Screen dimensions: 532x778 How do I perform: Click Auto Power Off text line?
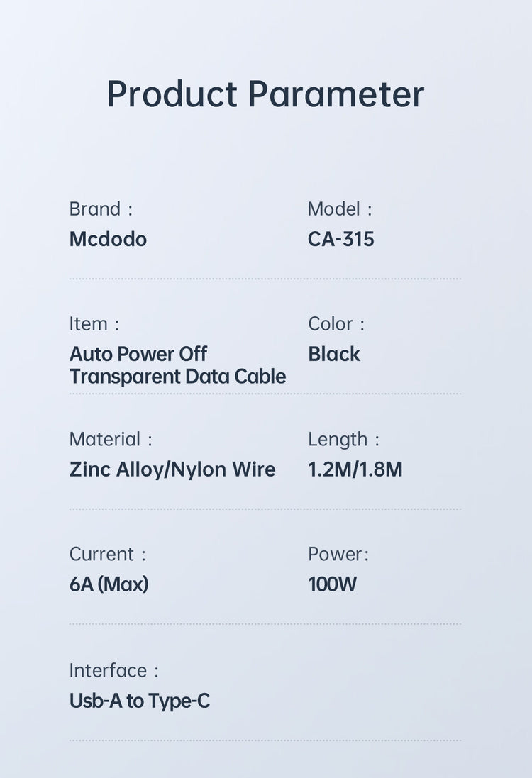[x=138, y=354]
